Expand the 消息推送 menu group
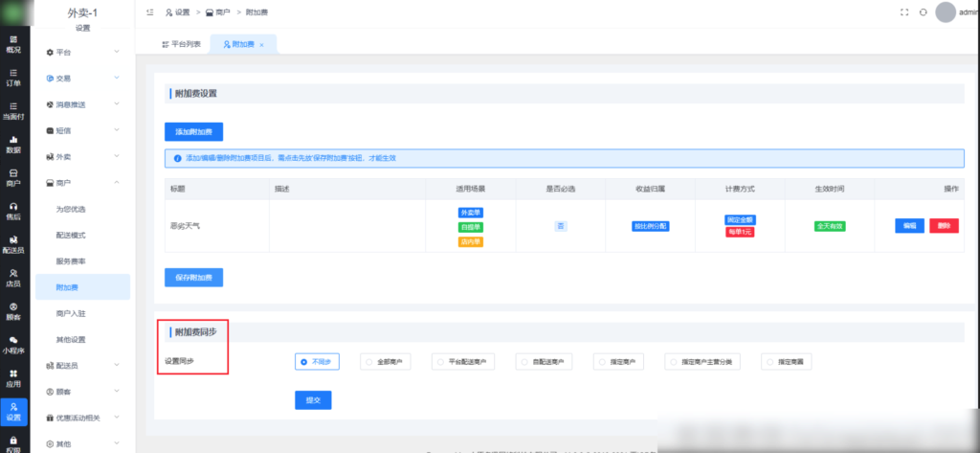The width and height of the screenshot is (980, 453). point(81,104)
